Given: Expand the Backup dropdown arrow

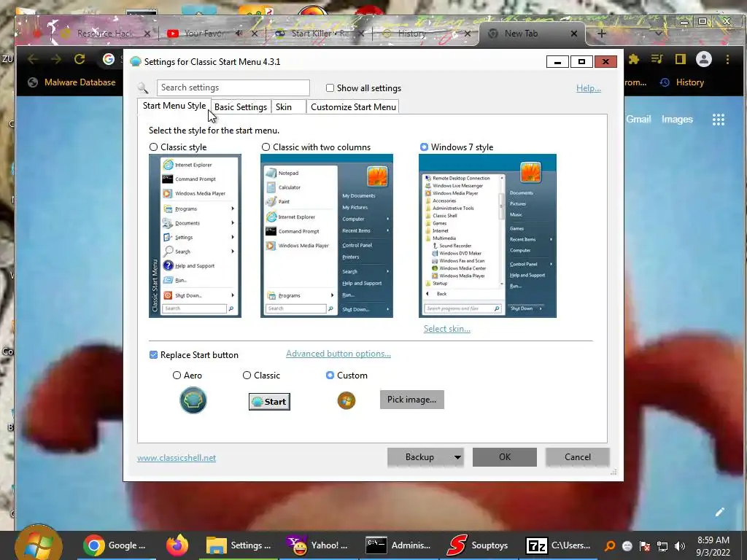Looking at the screenshot, I should coord(457,457).
